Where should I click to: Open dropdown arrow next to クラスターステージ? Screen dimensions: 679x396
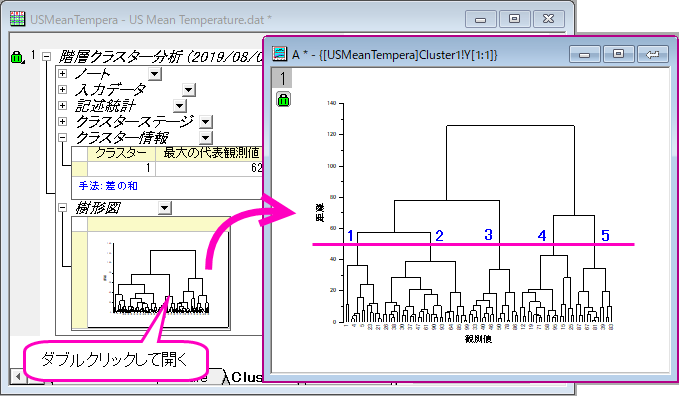[205, 122]
